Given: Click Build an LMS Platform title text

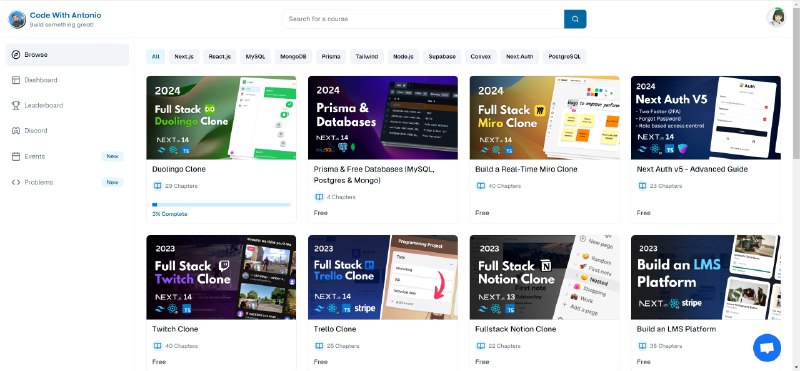Looking at the screenshot, I should [x=676, y=329].
